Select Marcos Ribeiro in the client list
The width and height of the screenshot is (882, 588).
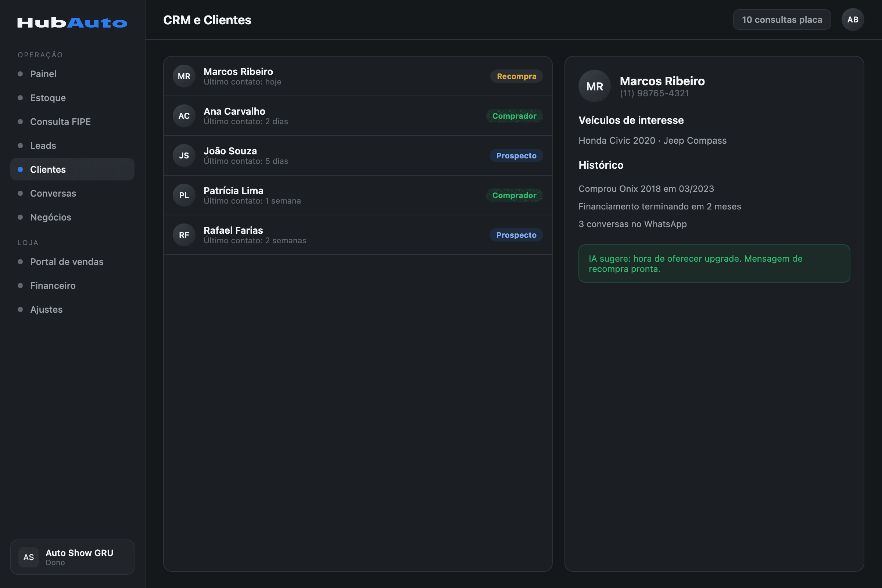(358, 76)
